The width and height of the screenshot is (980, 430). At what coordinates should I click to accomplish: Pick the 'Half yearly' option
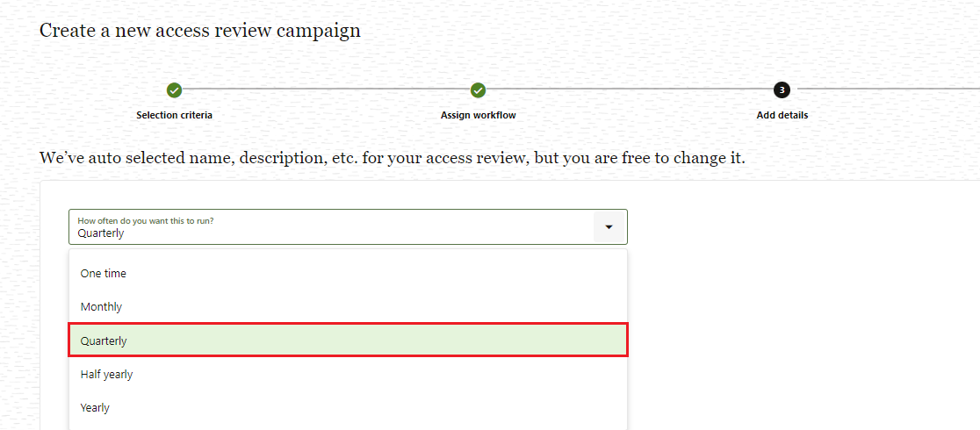tap(348, 375)
